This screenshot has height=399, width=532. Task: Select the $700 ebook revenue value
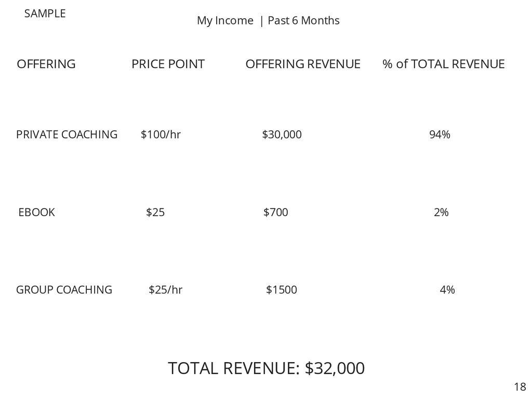[275, 212]
